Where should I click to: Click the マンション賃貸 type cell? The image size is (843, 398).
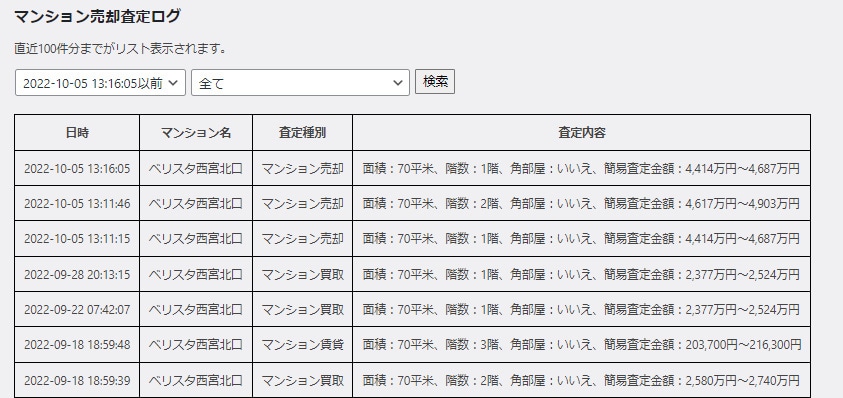coord(302,345)
